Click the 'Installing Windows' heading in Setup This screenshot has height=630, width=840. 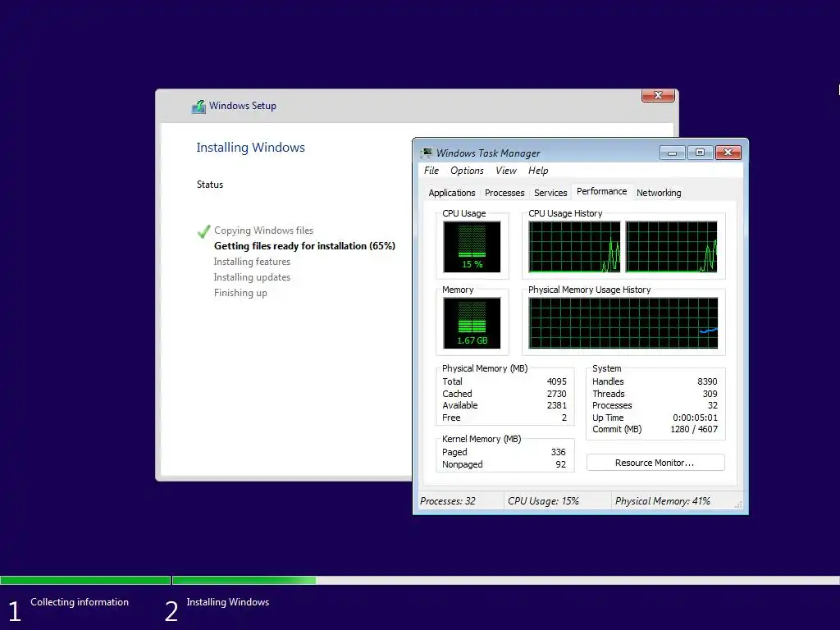click(x=250, y=148)
